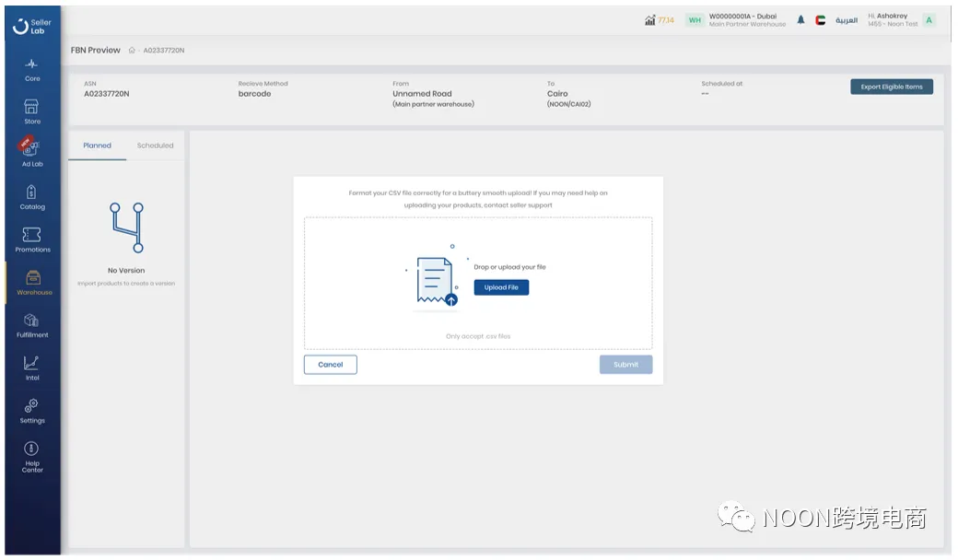Switch to the Planned tab

coord(97,146)
